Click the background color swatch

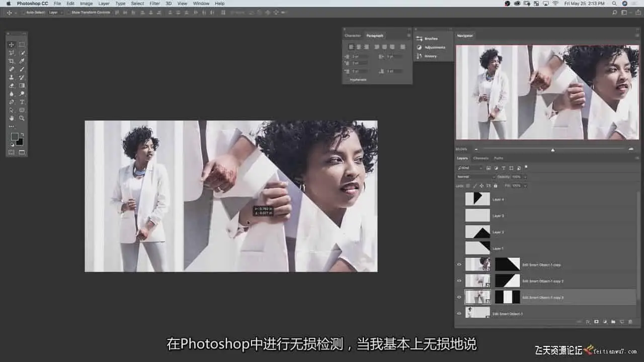(20, 141)
